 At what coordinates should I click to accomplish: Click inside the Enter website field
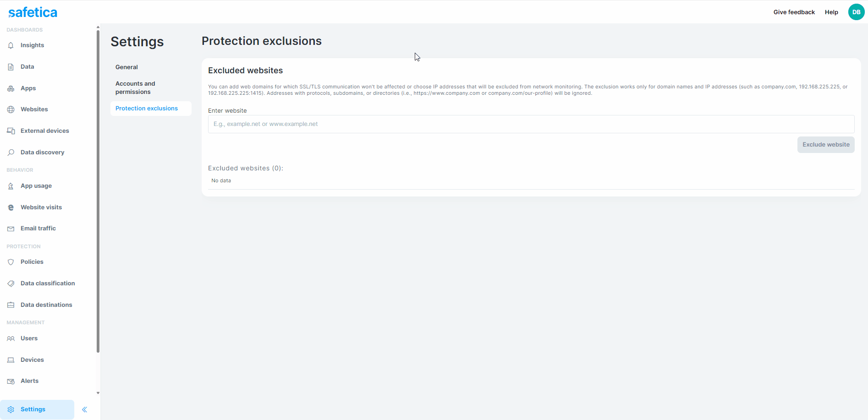(531, 124)
